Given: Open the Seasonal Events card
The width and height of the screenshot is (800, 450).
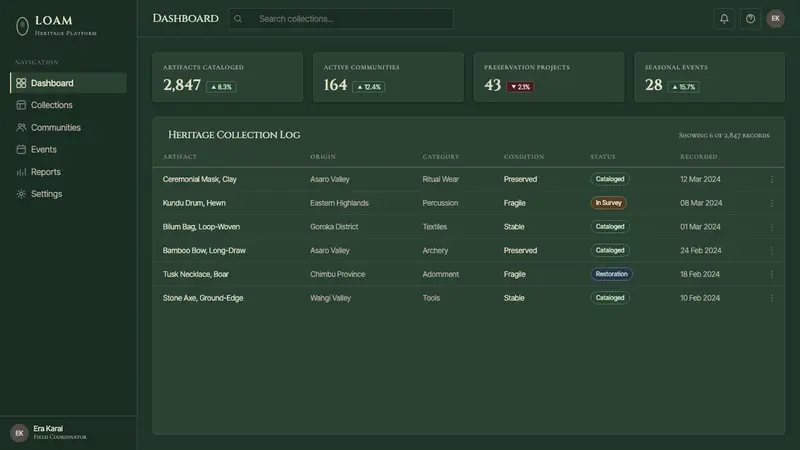Looking at the screenshot, I should [x=710, y=77].
